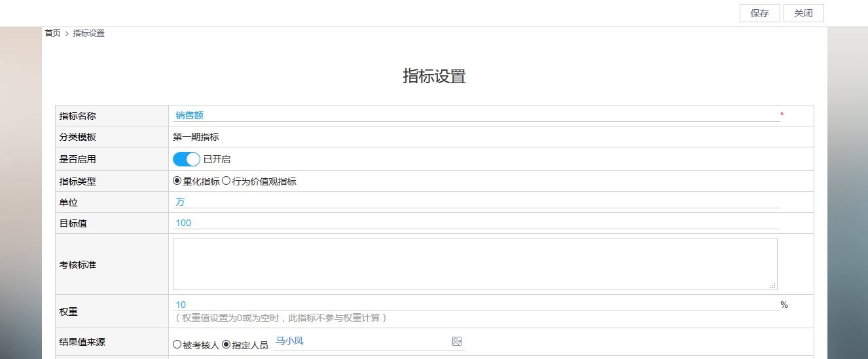Open the person picker icon beside 马小凤
Image resolution: width=868 pixels, height=359 pixels.
click(457, 341)
